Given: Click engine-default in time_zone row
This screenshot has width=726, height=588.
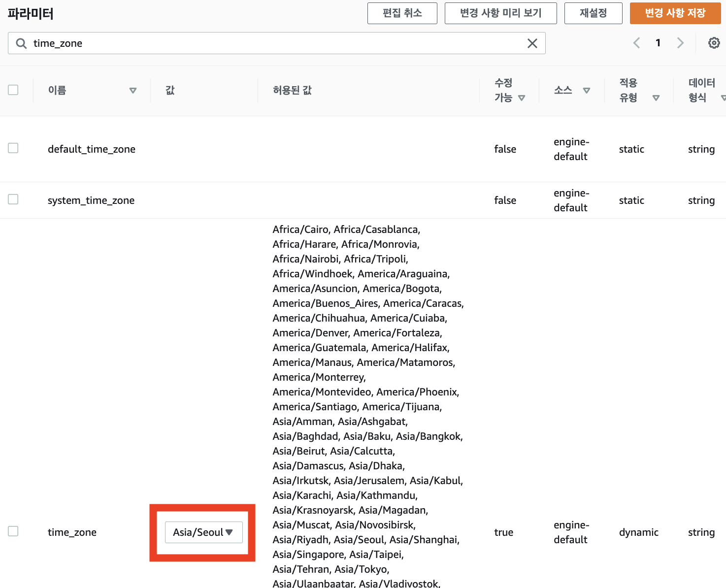Looking at the screenshot, I should [x=571, y=532].
